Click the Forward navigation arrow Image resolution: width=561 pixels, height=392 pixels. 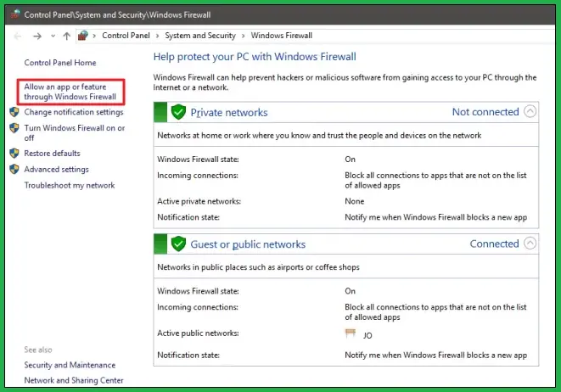(37, 36)
